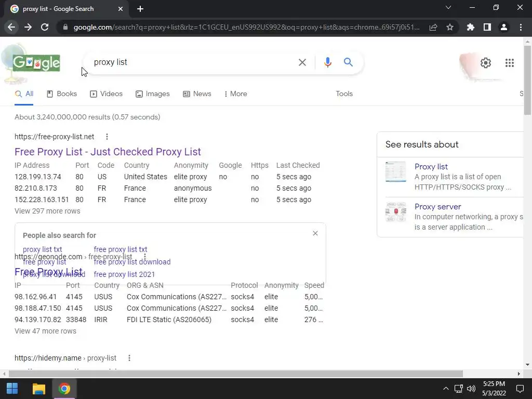Click the Proxy list thumbnail image
532x399 pixels.
tap(395, 171)
